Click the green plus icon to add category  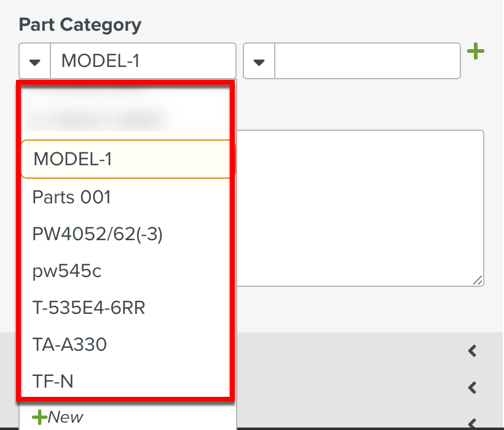(x=476, y=52)
